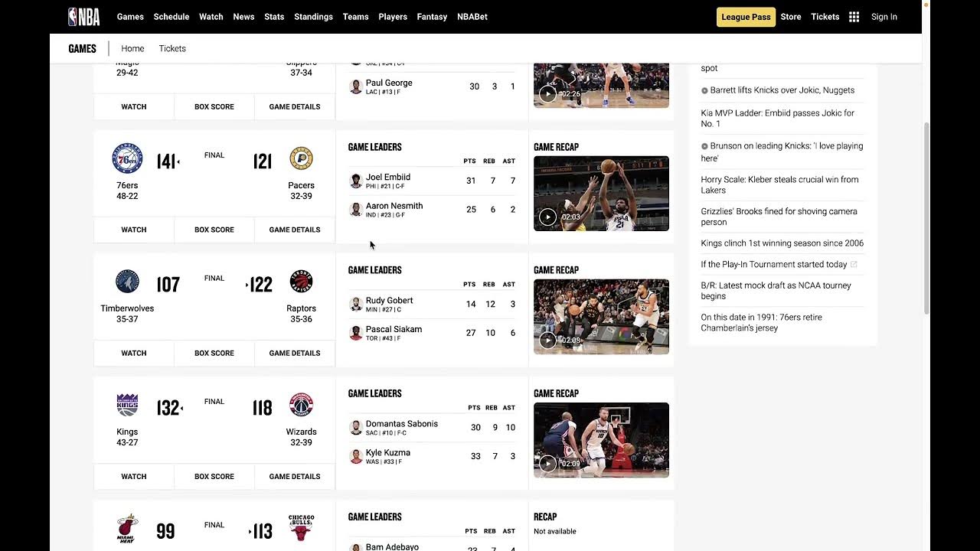
Task: Click Pascal Siakam's headshot icon
Action: click(355, 333)
